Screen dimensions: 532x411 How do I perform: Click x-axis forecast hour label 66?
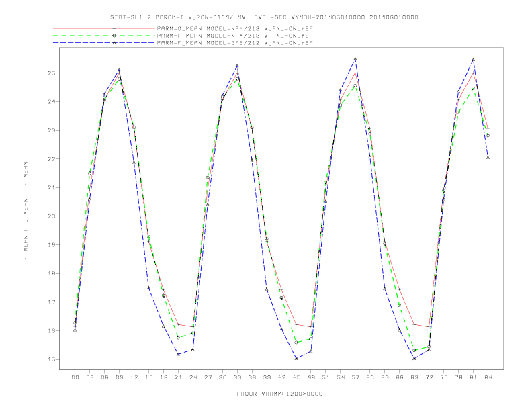[x=400, y=377]
